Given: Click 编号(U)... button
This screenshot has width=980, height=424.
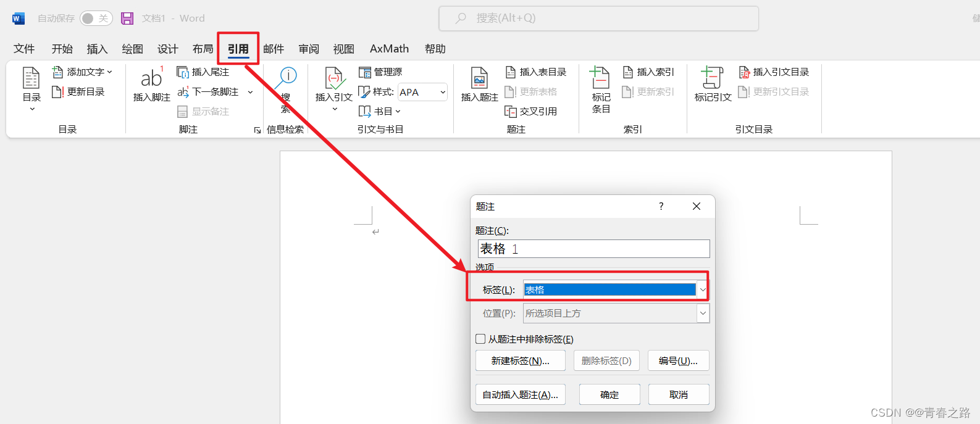Looking at the screenshot, I should [679, 361].
